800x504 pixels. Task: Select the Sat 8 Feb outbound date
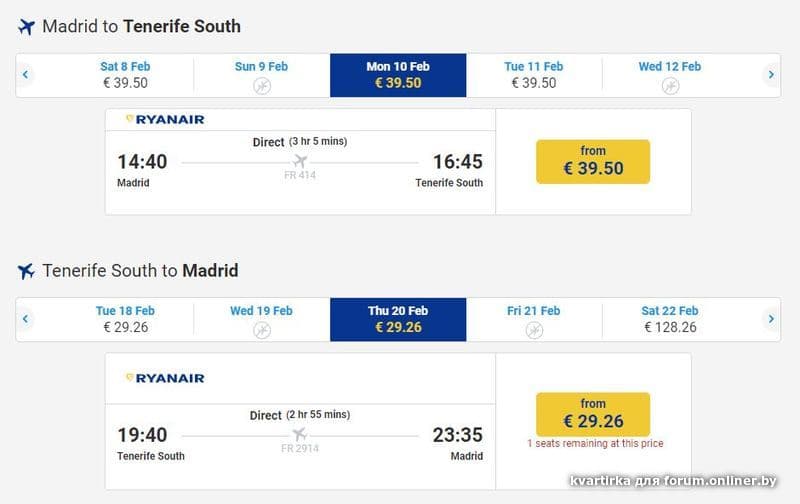(x=125, y=75)
